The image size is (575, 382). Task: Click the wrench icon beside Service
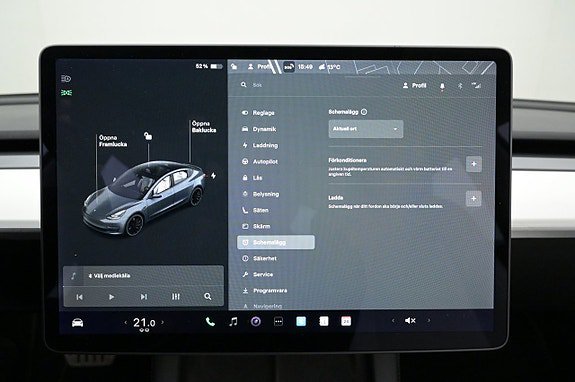245,274
